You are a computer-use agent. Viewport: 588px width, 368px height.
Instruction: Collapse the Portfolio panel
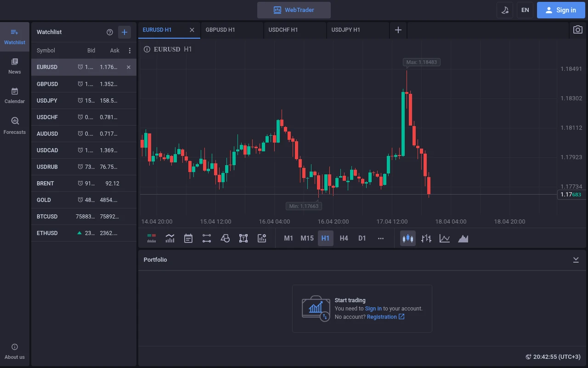[576, 260]
